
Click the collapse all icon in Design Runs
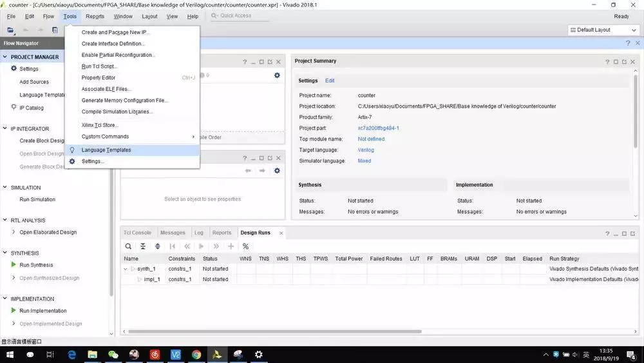click(x=143, y=246)
